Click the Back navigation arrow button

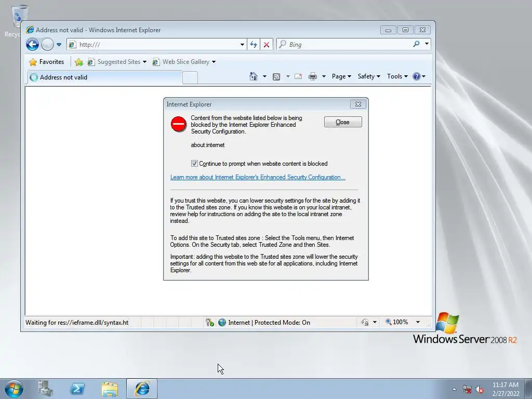click(x=33, y=45)
